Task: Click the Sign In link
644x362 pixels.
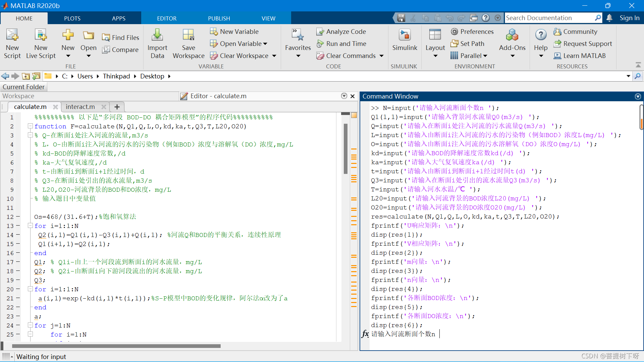Action: pyautogui.click(x=629, y=18)
